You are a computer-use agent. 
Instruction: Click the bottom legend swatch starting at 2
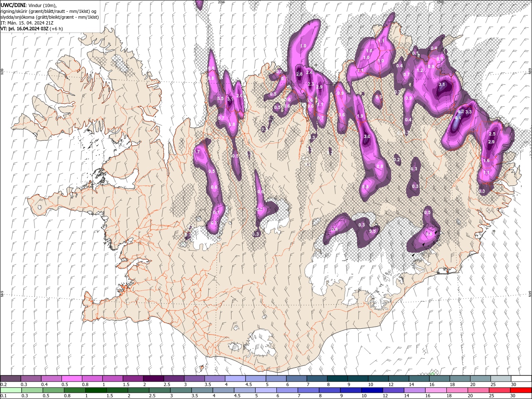[138, 390]
